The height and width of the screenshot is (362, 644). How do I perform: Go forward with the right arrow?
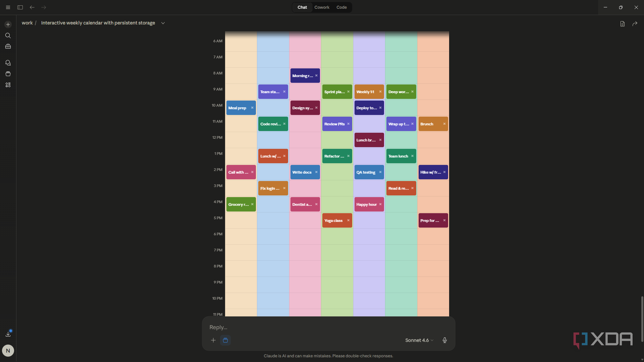point(44,7)
